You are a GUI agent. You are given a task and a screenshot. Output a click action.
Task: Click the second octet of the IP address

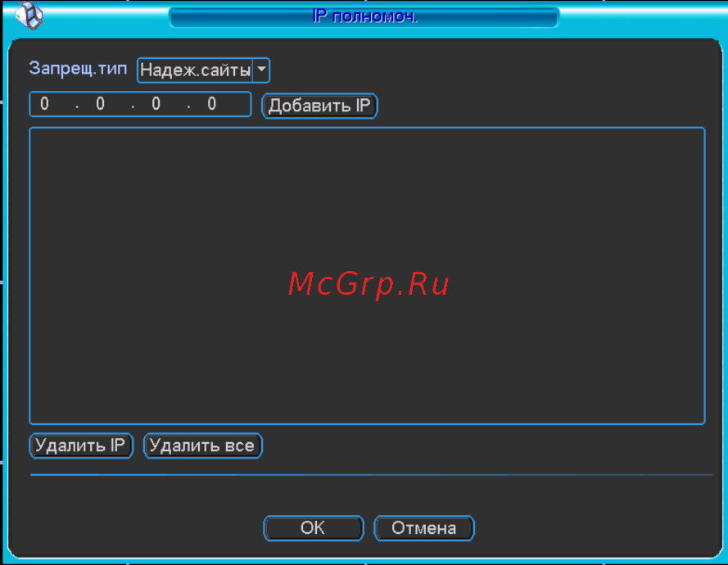100,104
